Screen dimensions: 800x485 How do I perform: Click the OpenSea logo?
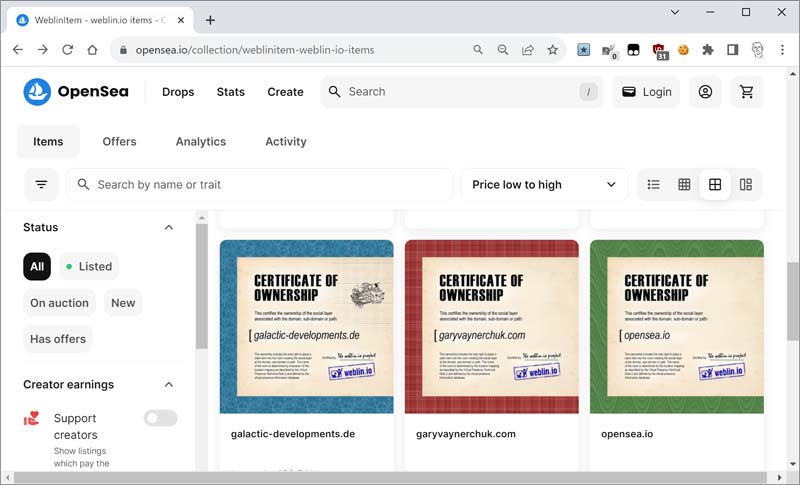[76, 92]
